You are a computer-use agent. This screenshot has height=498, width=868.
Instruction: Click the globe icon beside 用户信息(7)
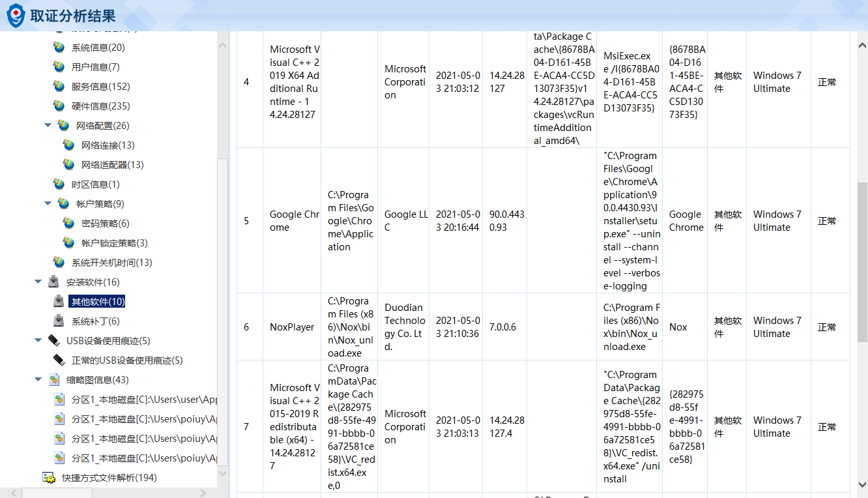pyautogui.click(x=59, y=67)
